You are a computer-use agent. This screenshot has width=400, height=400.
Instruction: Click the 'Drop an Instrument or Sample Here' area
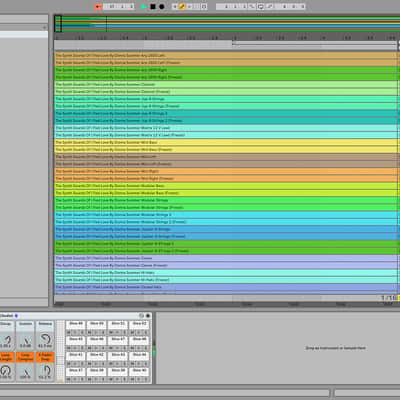point(336,348)
